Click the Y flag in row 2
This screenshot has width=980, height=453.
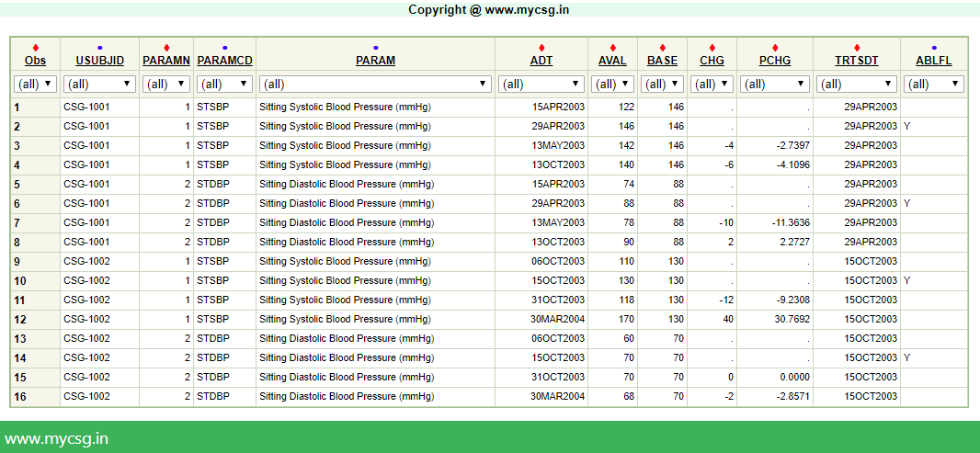tap(907, 126)
